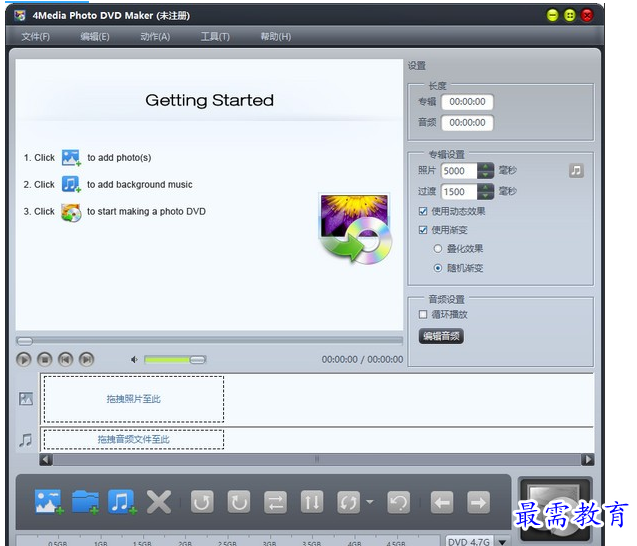637x546 pixels.
Task: Open the 动作(A) menu
Action: point(155,37)
